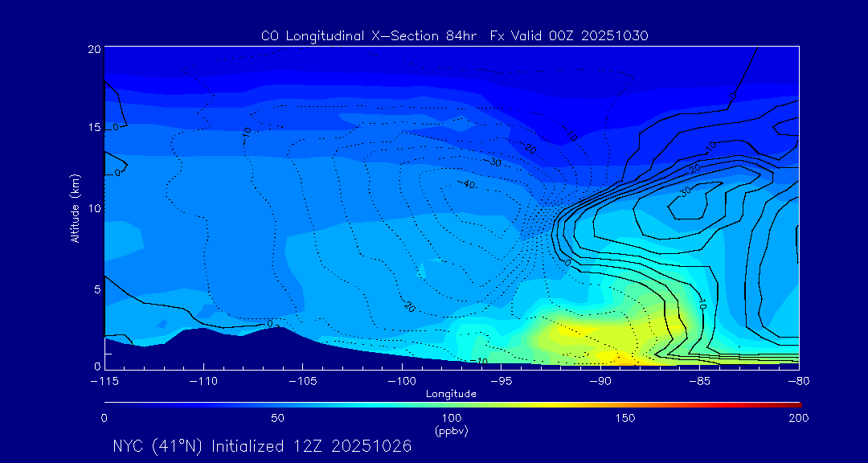The height and width of the screenshot is (463, 868).
Task: Click the color bar label 150
Action: point(625,418)
